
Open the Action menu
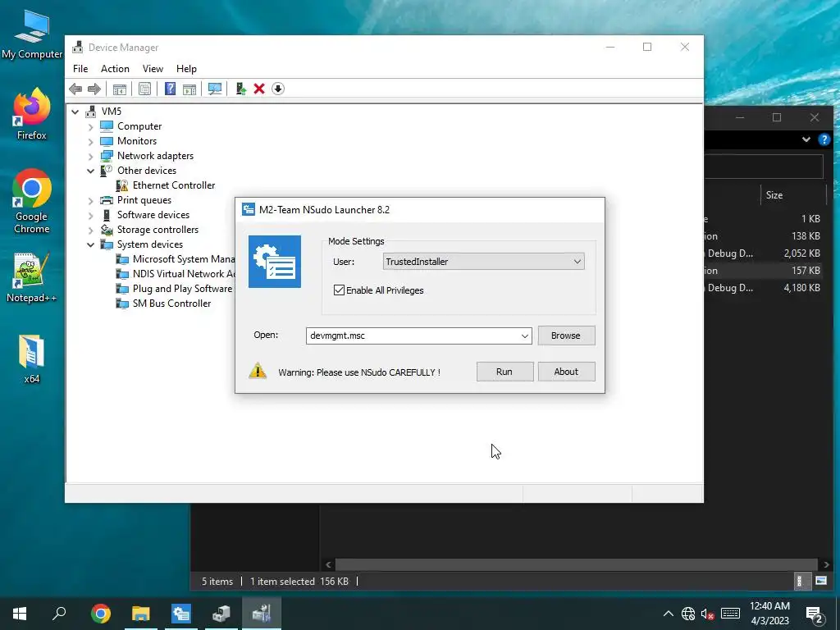115,69
